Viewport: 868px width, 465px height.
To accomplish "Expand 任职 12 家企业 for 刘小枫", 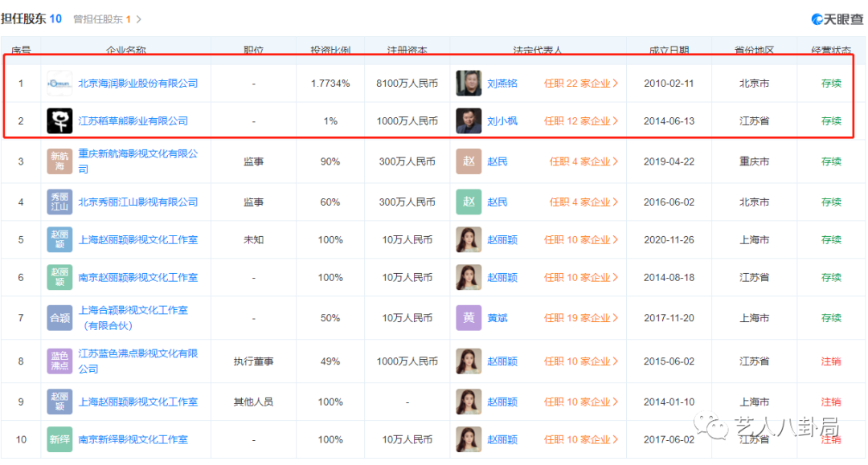I will (581, 121).
